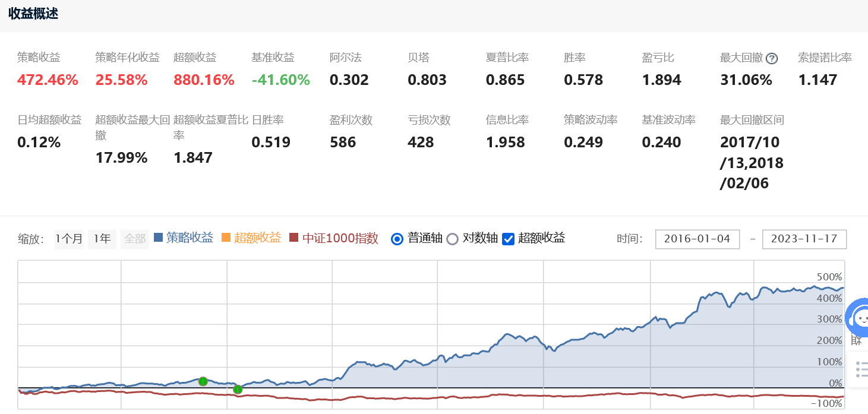Image resolution: width=868 pixels, height=414 pixels.
Task: Click the -100% axis label
Action: pyautogui.click(x=826, y=404)
